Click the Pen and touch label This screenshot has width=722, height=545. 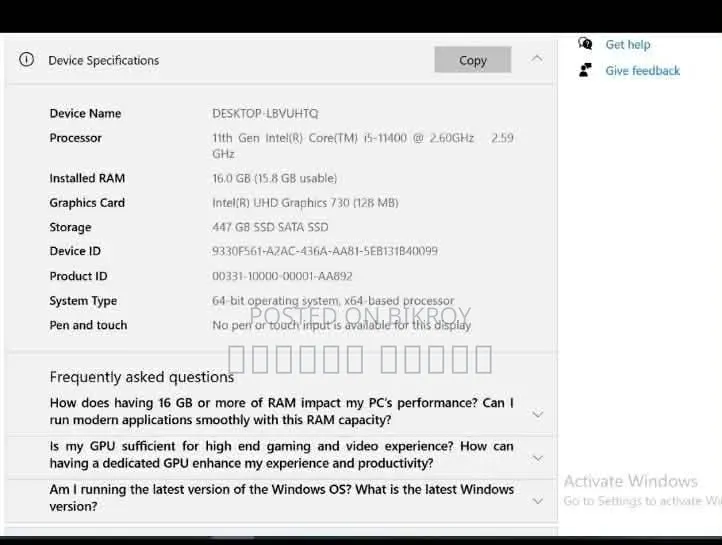click(x=88, y=325)
